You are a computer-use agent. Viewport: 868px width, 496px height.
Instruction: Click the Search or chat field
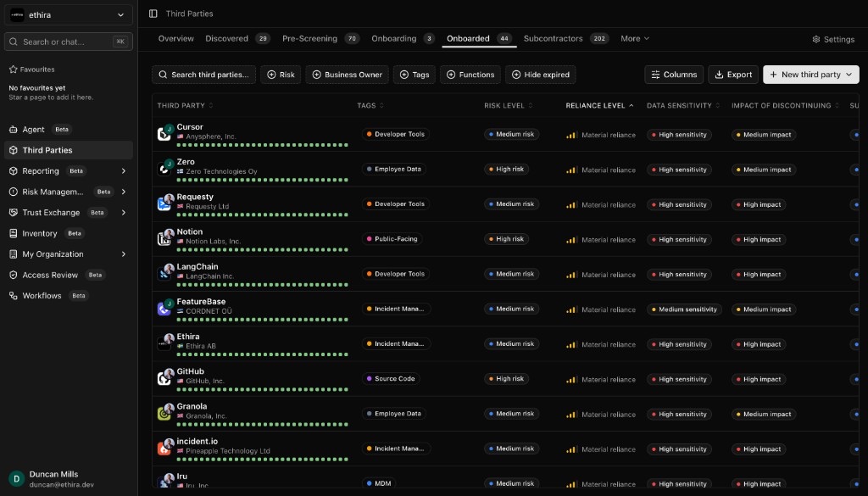pyautogui.click(x=69, y=42)
